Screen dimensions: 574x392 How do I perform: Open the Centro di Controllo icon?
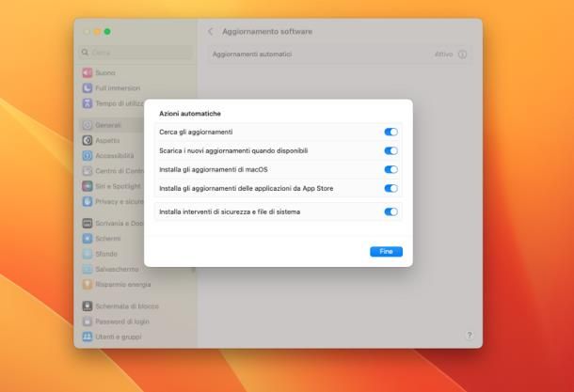click(88, 171)
